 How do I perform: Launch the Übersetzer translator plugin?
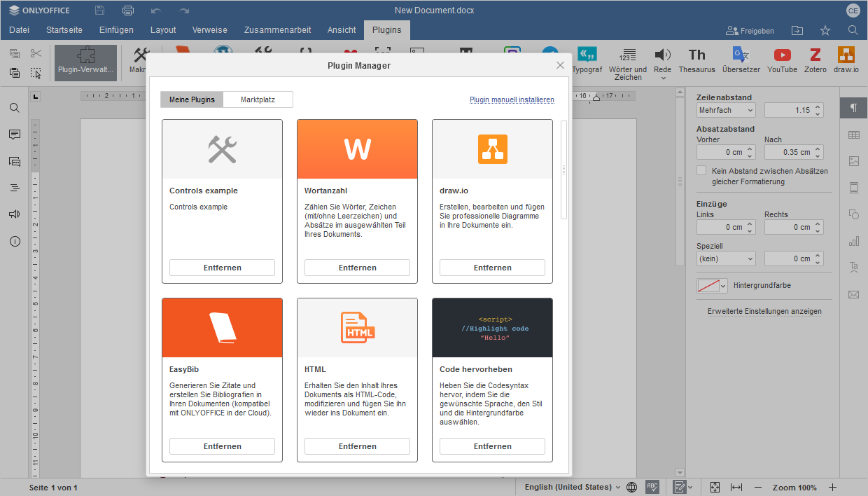[741, 61]
